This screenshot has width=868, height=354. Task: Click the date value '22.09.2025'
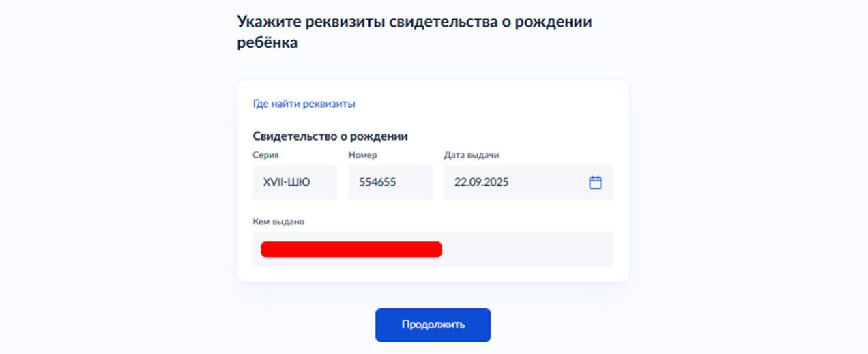(x=481, y=183)
